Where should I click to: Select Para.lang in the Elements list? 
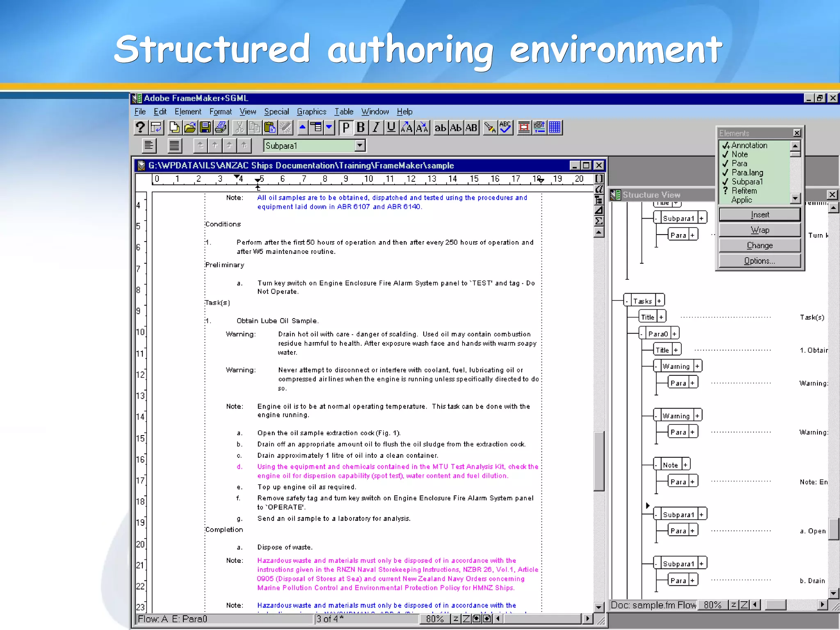747,172
